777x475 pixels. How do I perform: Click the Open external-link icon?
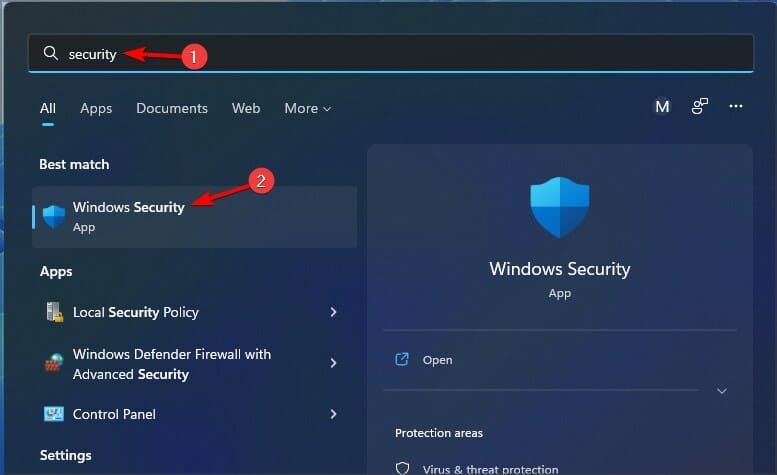click(x=402, y=360)
